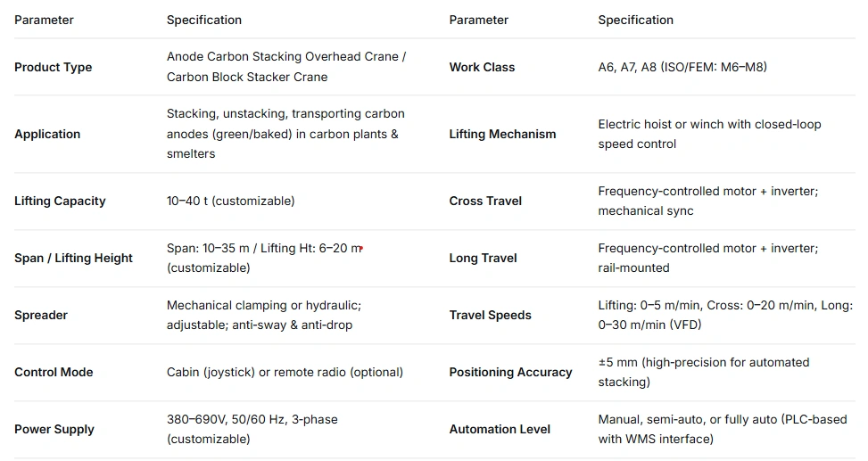Click the A6, A7, A8 work class value

tap(682, 67)
